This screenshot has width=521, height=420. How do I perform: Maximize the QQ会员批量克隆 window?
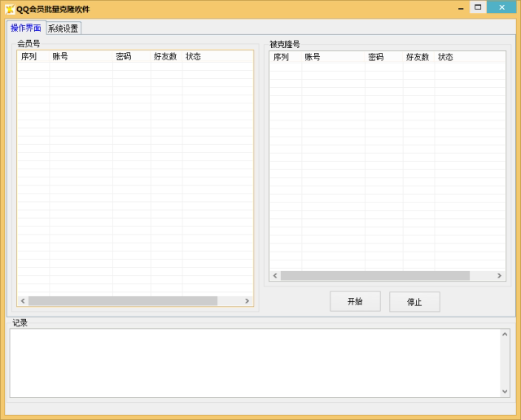[478, 7]
